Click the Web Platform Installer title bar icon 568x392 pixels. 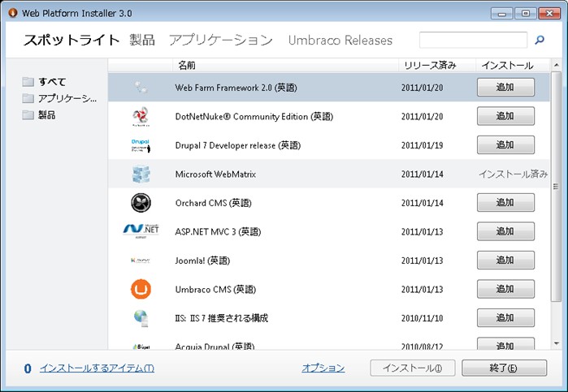[13, 13]
